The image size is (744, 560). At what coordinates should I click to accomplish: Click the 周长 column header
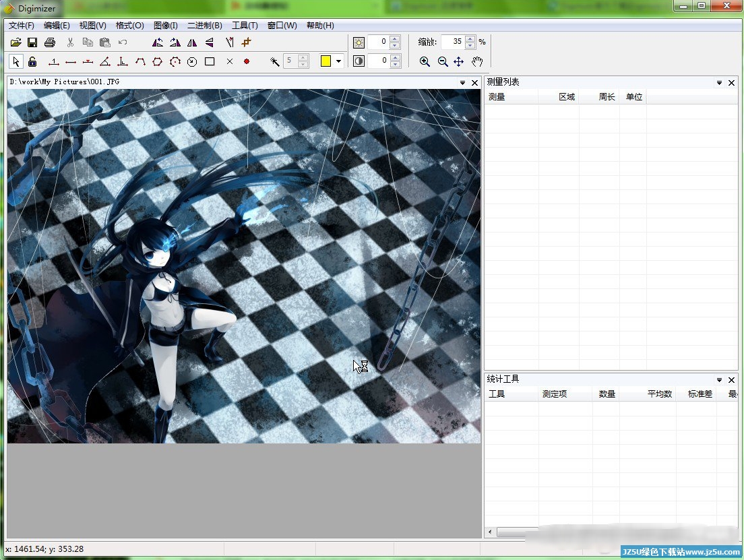click(599, 97)
